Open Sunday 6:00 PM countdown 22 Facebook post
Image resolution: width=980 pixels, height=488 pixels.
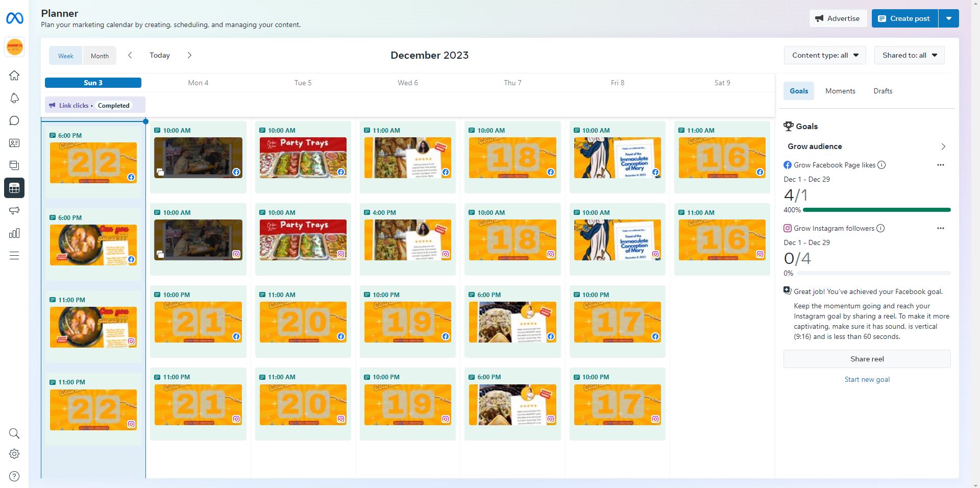[93, 162]
